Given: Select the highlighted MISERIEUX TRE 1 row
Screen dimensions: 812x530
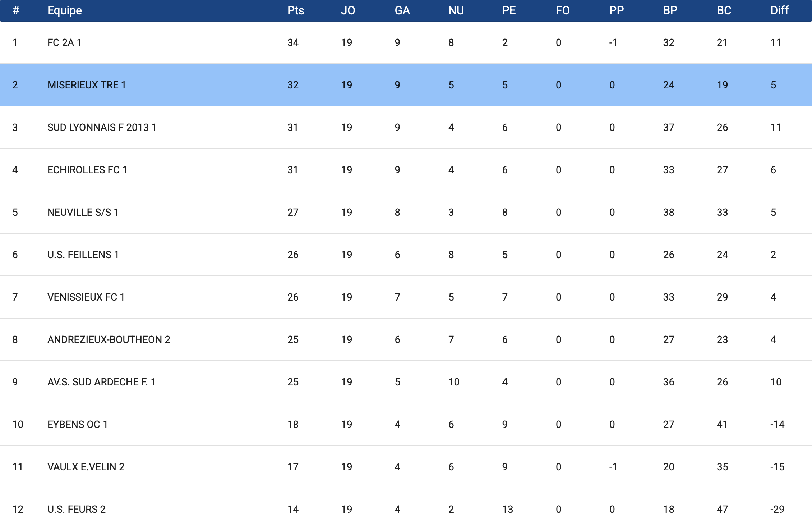Looking at the screenshot, I should [406, 85].
